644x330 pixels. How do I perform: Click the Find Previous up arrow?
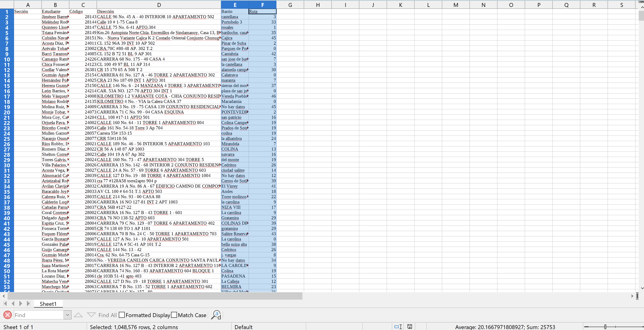[x=78, y=315]
